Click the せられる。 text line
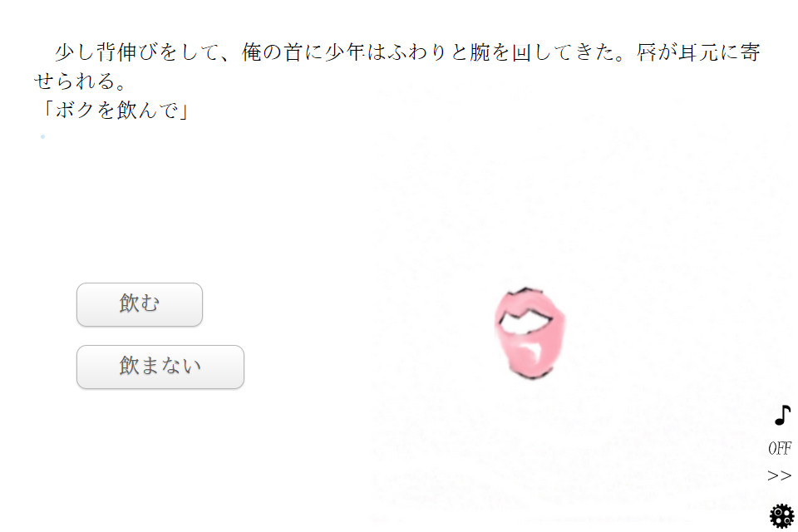The image size is (798, 532). tap(80, 81)
